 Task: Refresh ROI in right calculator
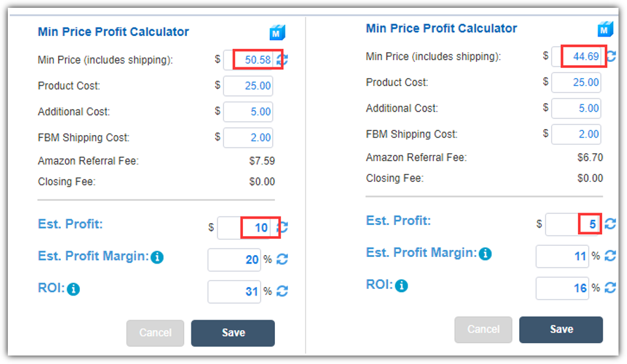[610, 288]
